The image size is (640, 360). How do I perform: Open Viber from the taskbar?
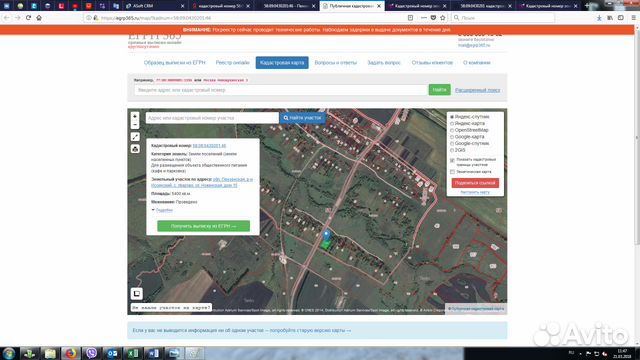pos(91,353)
